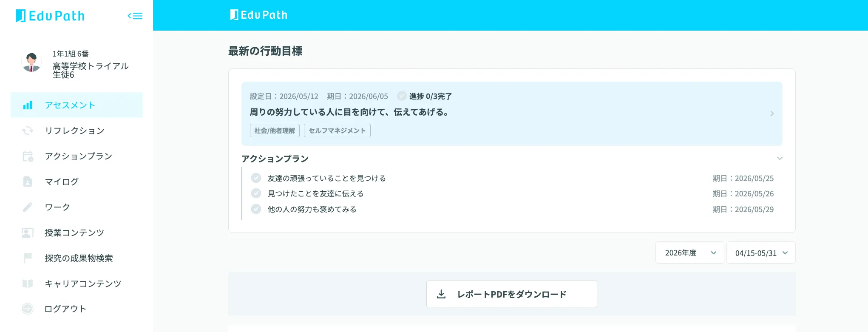Click the 設定日：2026/05/12 text
This screenshot has height=332, width=868.
(284, 96)
